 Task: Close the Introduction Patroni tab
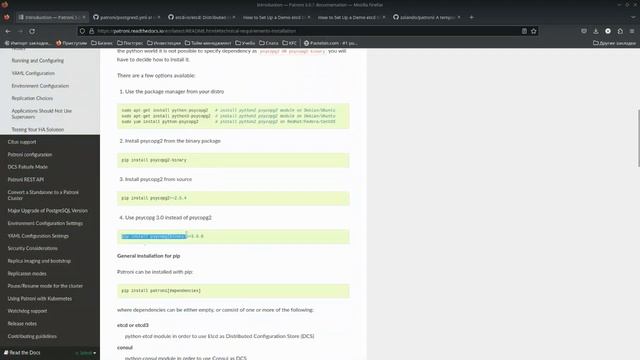[84, 17]
